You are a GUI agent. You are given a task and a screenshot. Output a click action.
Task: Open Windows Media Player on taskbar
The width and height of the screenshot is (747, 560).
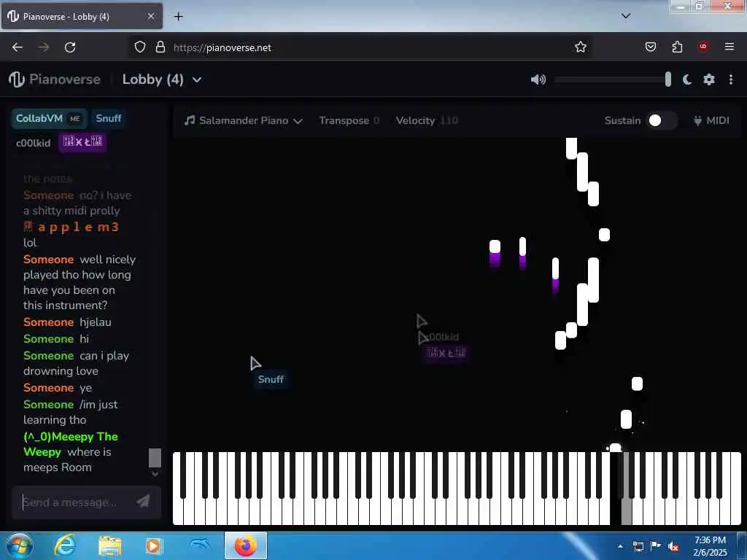point(154,546)
